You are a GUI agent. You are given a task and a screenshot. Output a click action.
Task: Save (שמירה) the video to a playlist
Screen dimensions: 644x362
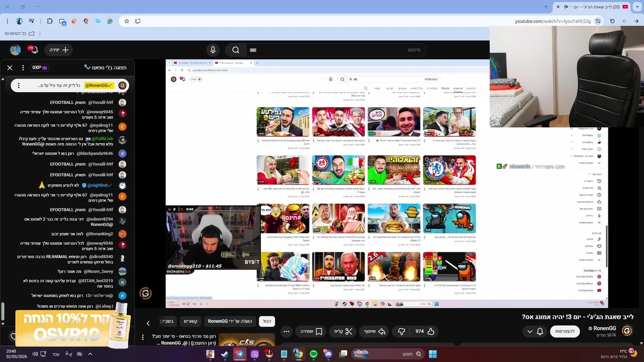pyautogui.click(x=311, y=331)
